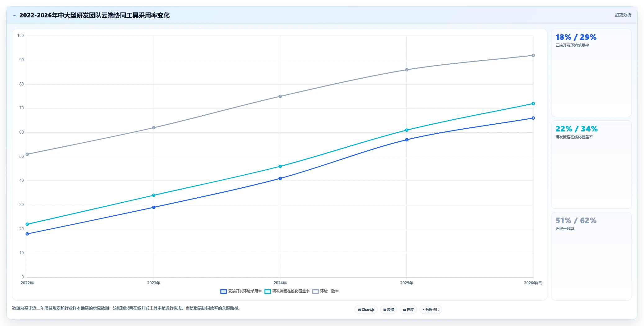
Task: Select the gray 2024年 data point at 75
Action: click(280, 96)
